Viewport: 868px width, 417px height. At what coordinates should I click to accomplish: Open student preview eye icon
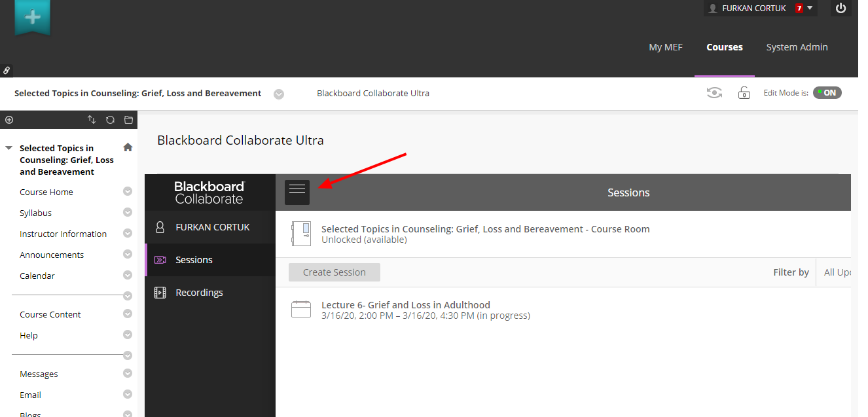tap(714, 93)
